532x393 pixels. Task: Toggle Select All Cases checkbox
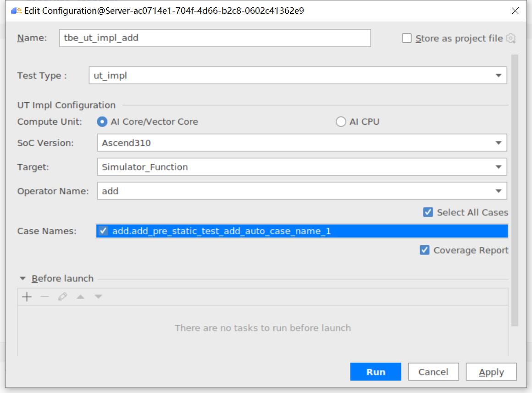point(428,212)
